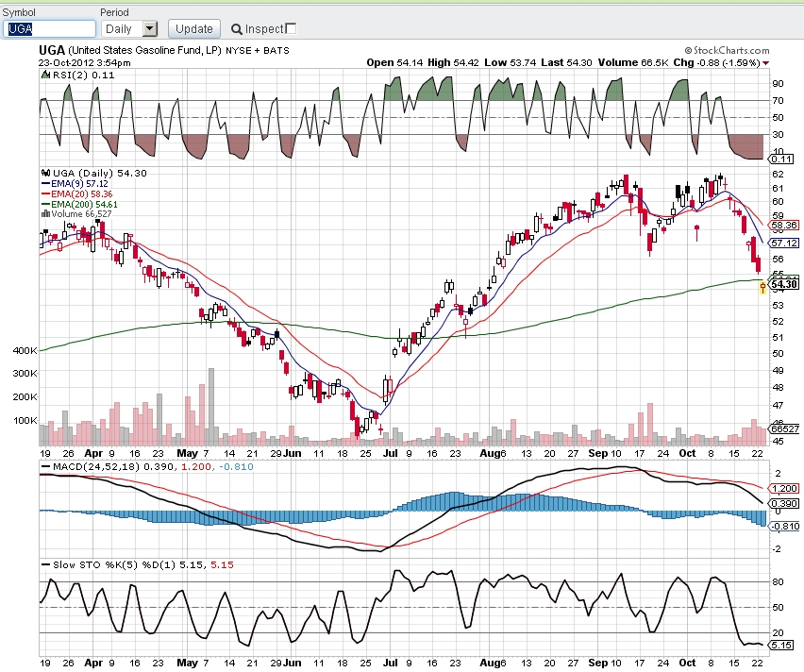Image resolution: width=804 pixels, height=672 pixels.
Task: Click the yellow highlighted latest candlestick
Action: (762, 287)
